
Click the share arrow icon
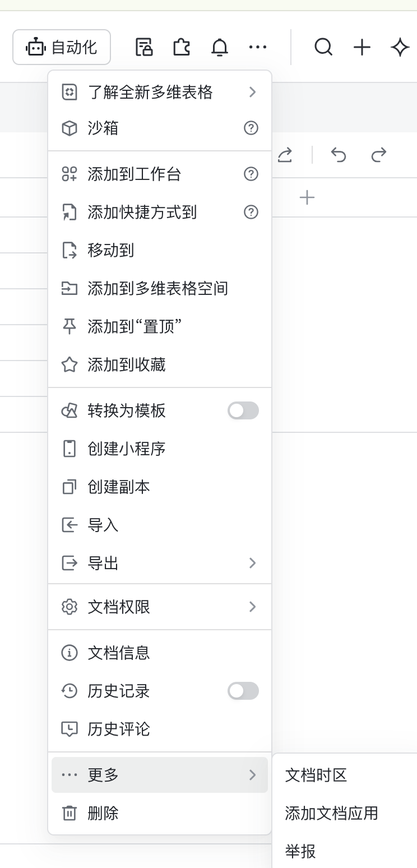click(x=285, y=155)
